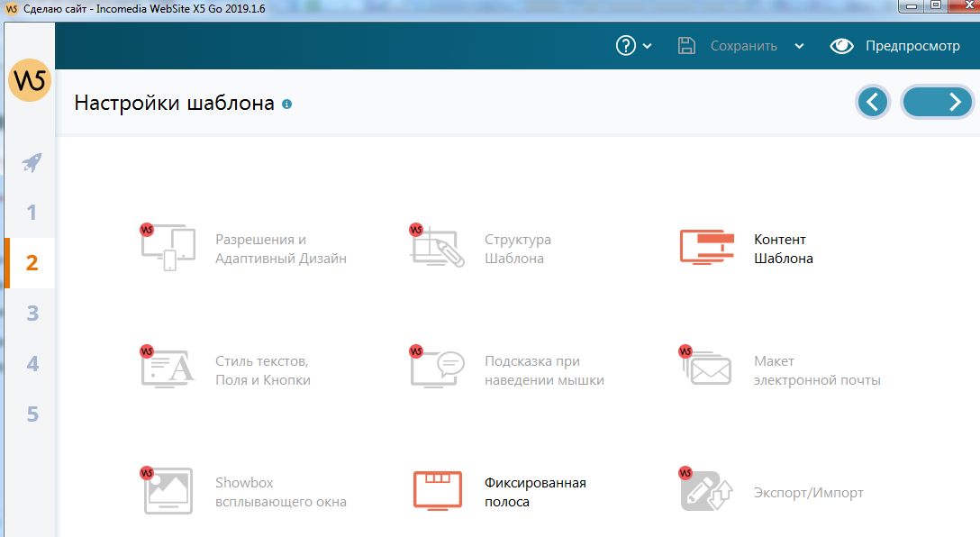This screenshot has height=537, width=980.
Task: Open the Фиксированная полоса icon
Action: pyautogui.click(x=437, y=491)
